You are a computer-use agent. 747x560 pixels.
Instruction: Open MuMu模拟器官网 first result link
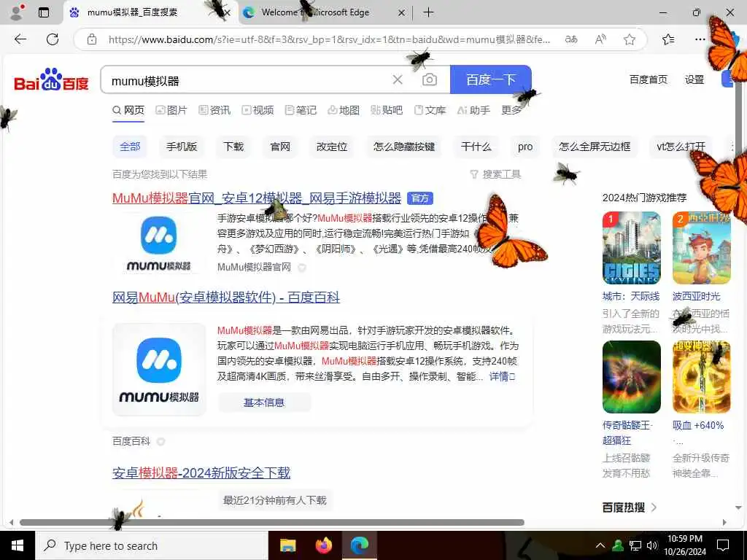[257, 198]
